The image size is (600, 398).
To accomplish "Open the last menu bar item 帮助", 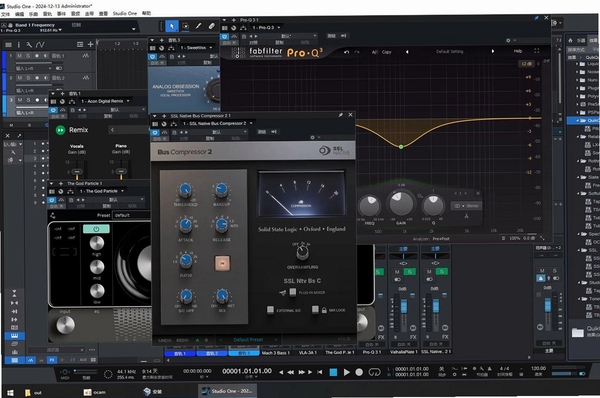I will pos(146,13).
